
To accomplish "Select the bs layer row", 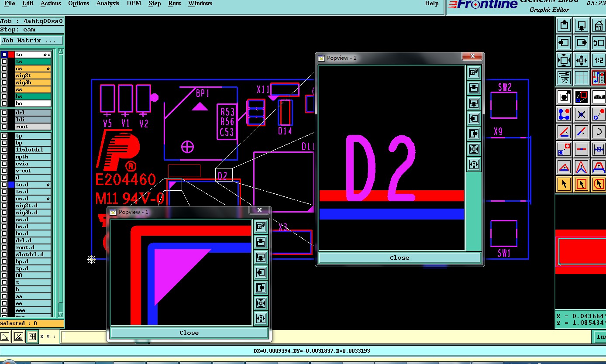I will coord(33,96).
